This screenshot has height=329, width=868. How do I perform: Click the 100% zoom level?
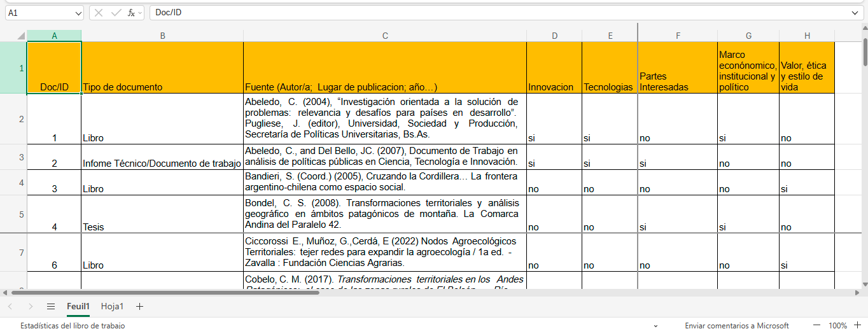[837, 325]
